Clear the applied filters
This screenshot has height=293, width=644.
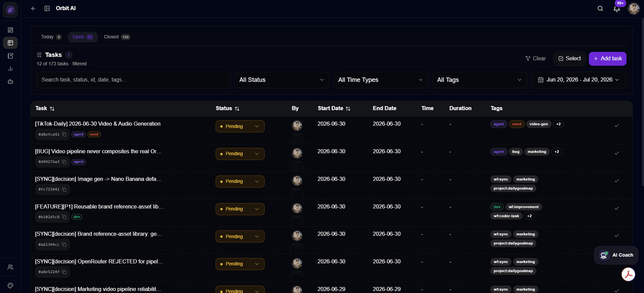(536, 59)
